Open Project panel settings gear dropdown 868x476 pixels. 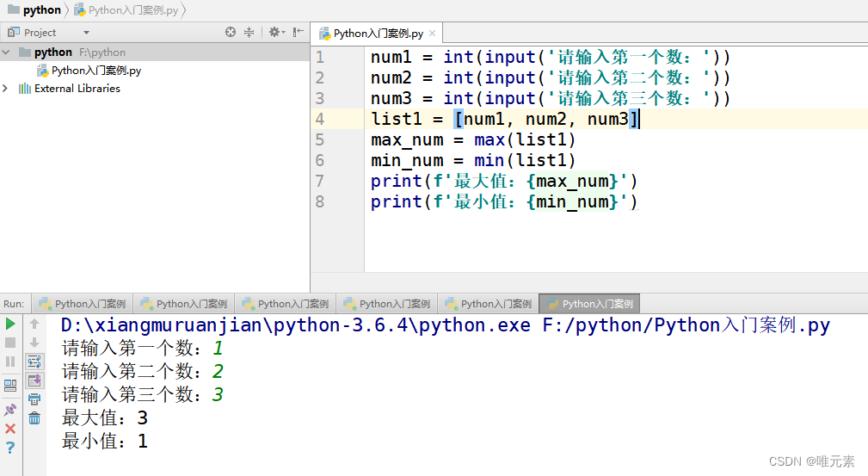coord(275,32)
